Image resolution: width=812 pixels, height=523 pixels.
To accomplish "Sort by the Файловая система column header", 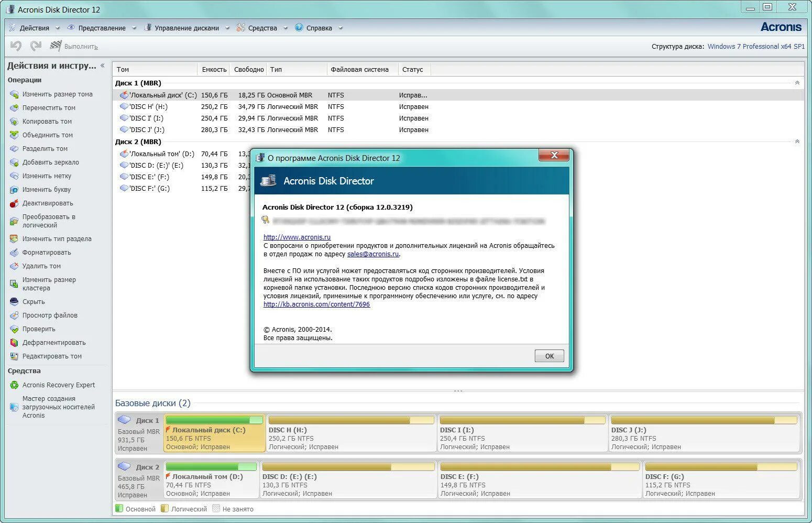I will coord(363,69).
